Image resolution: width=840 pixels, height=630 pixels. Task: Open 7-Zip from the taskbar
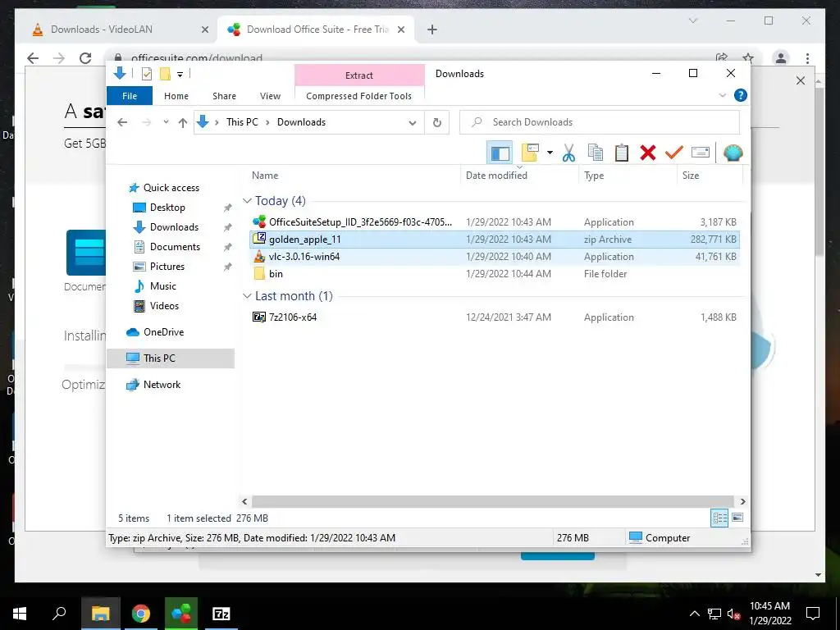221,614
